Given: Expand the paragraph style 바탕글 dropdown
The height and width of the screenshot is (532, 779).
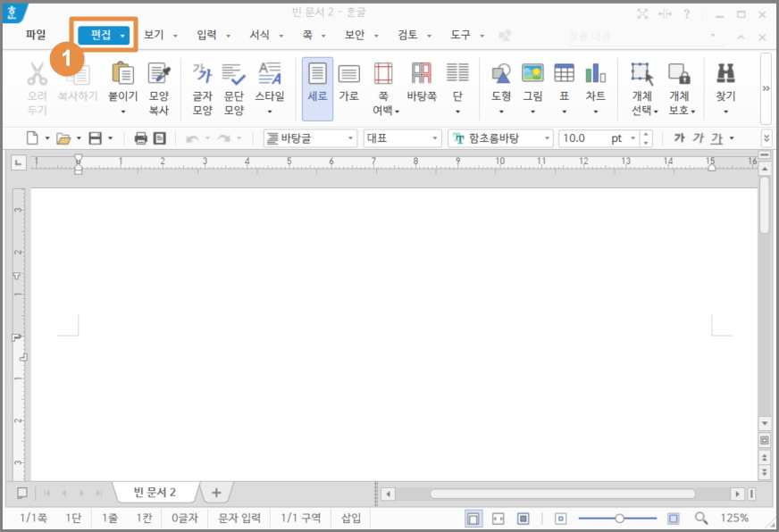Looking at the screenshot, I should (350, 138).
